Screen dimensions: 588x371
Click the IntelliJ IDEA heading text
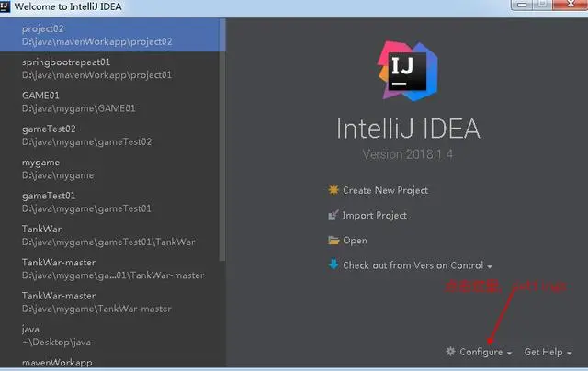408,129
